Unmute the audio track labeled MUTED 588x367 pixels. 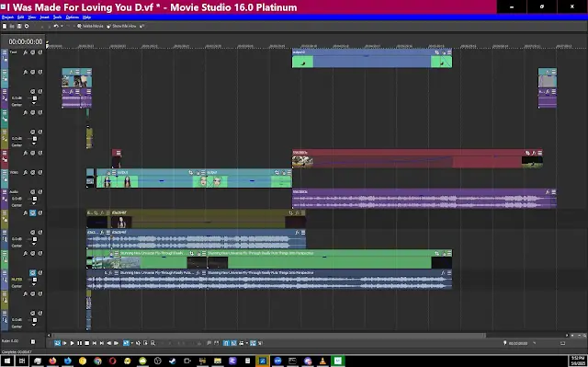[x=33, y=273]
